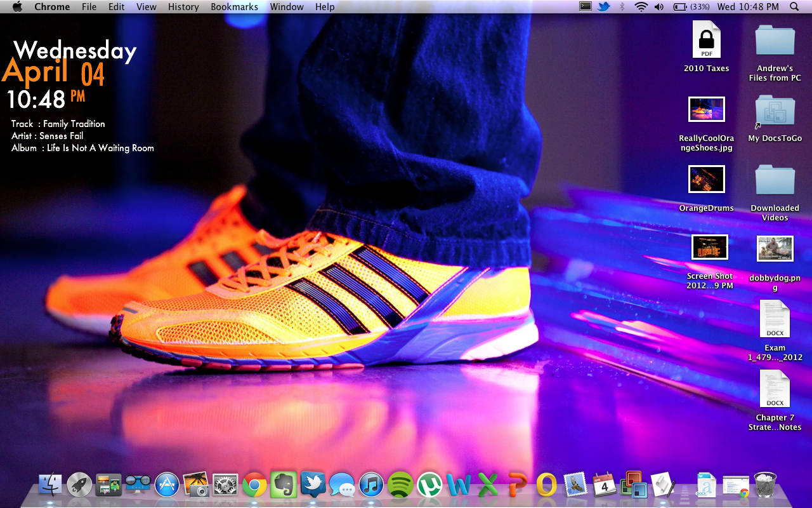Click the battery 33% status indicator
This screenshot has height=508, width=812.
[x=691, y=7]
